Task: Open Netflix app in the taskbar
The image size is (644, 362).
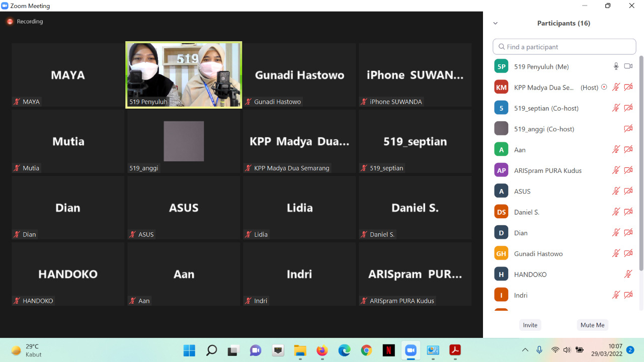Action: pyautogui.click(x=388, y=350)
